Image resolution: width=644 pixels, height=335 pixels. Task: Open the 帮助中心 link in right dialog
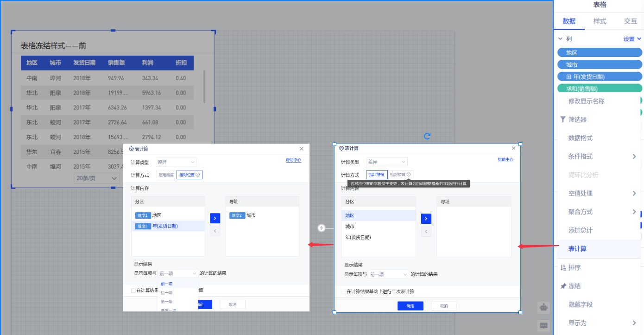click(x=505, y=160)
